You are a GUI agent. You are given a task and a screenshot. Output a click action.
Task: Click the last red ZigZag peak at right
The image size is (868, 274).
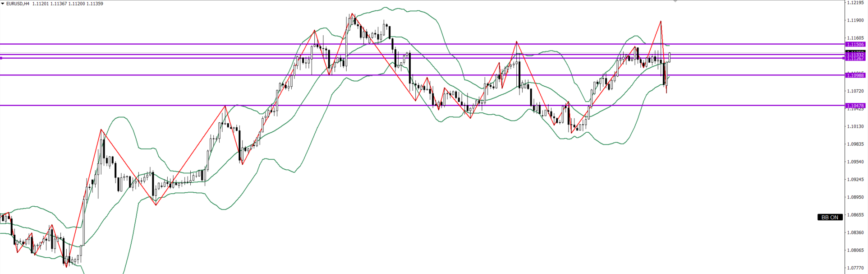661,21
